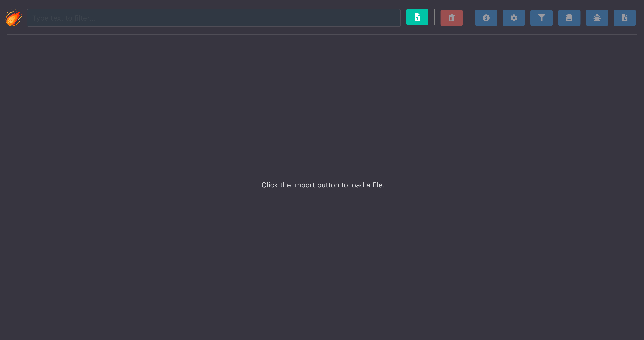Focus the 'Type text to filter...' field
This screenshot has width=644, height=340.
coord(214,18)
